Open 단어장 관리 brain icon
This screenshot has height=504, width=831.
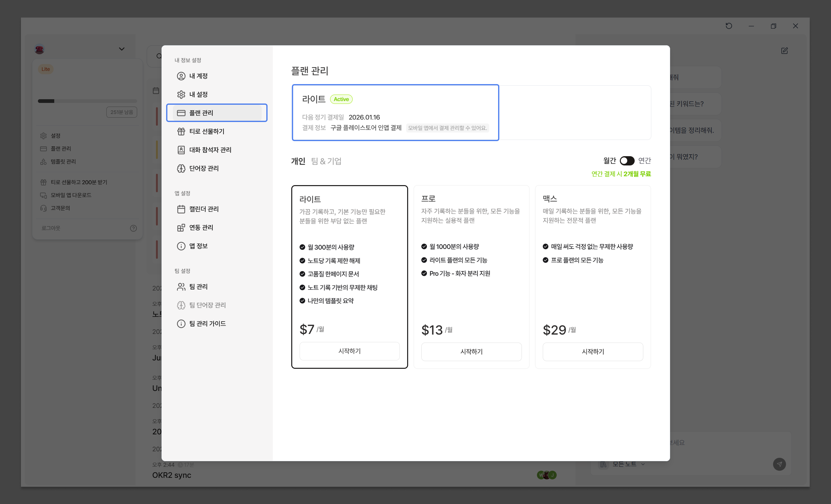pos(181,169)
